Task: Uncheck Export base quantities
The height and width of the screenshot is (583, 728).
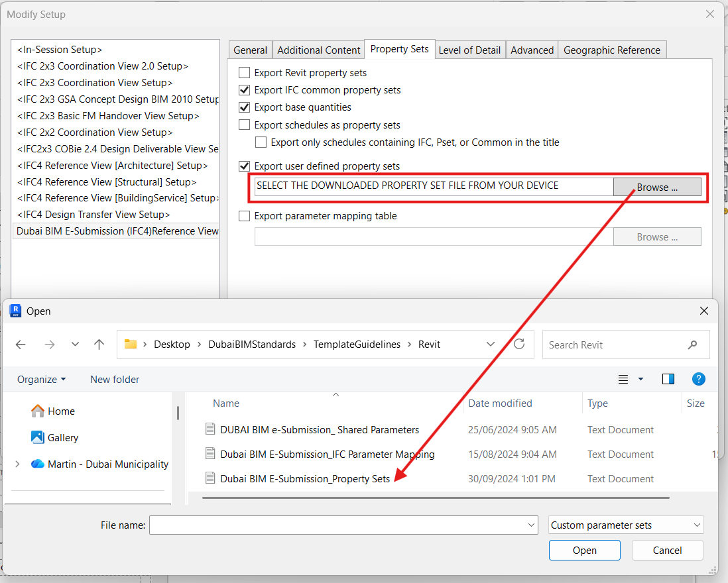Action: [244, 107]
